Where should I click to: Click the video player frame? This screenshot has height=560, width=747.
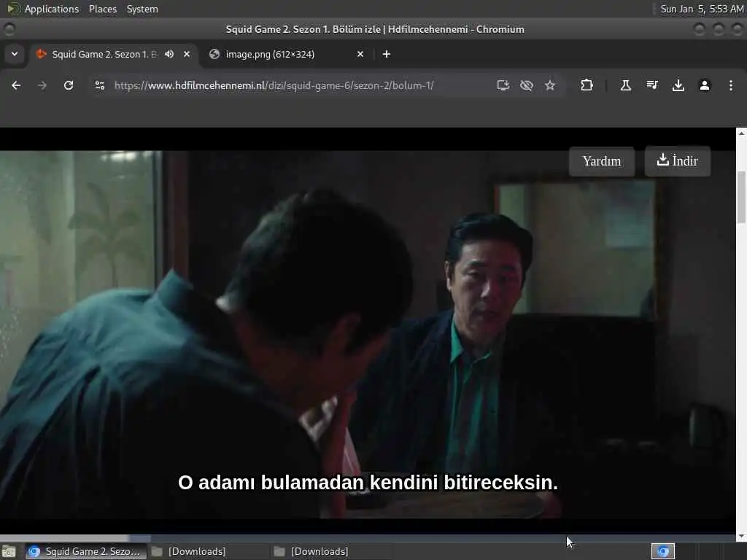tap(368, 335)
